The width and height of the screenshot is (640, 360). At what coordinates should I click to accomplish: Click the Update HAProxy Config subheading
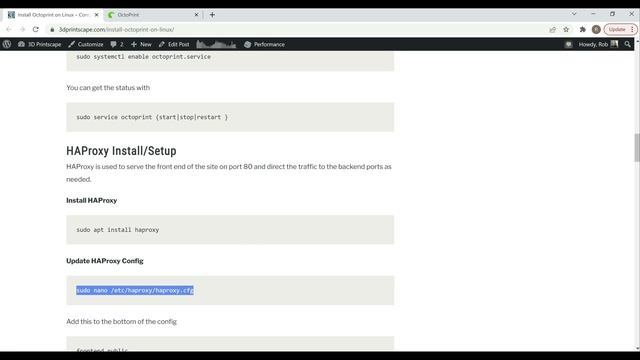[105, 261]
